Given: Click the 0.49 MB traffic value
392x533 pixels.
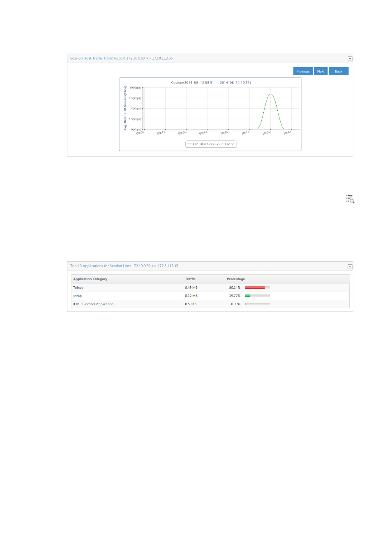Looking at the screenshot, I should [191, 287].
